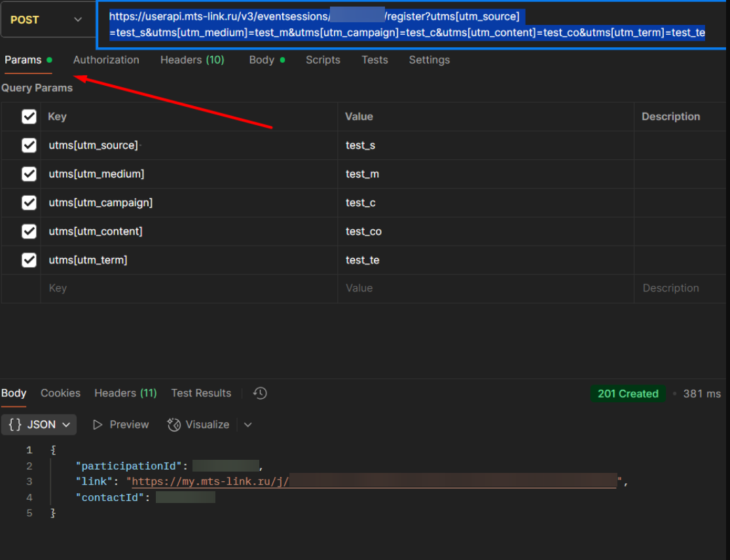
Task: Click the 381 ms response time
Action: (702, 394)
